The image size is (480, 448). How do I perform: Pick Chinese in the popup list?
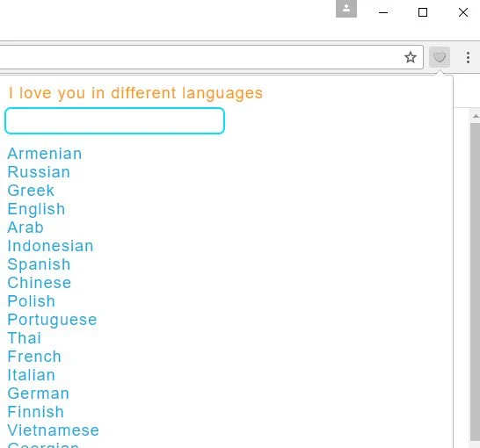40,283
